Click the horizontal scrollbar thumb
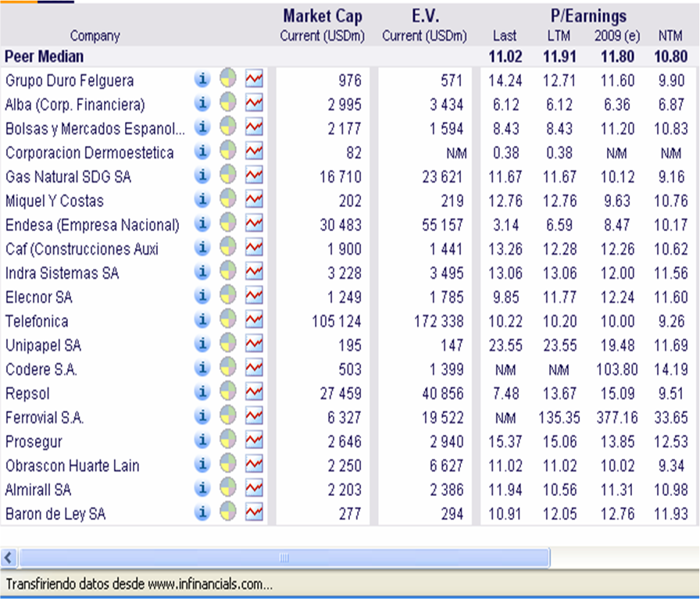This screenshot has height=599, width=700. click(x=284, y=558)
